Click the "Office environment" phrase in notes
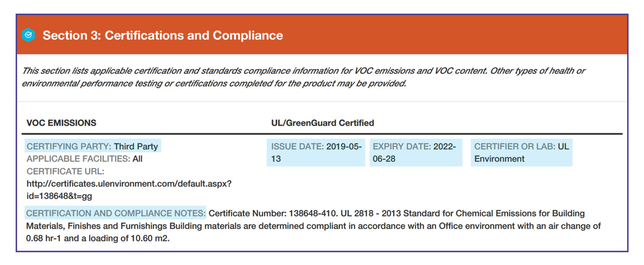 [x=473, y=226]
